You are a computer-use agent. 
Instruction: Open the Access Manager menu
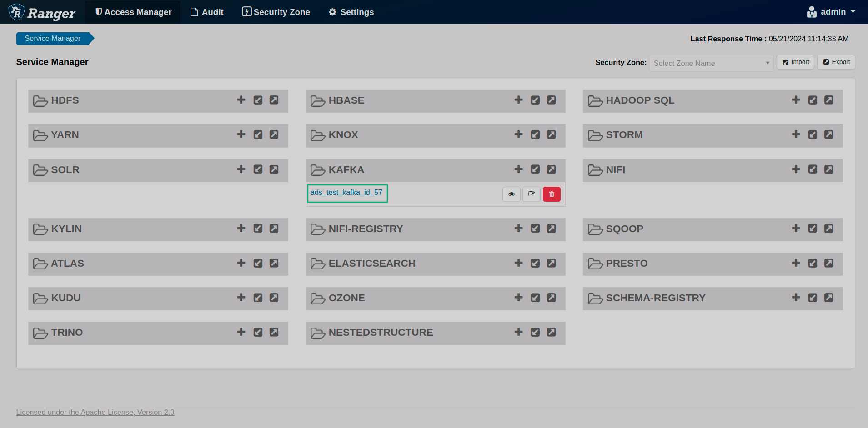click(x=134, y=12)
